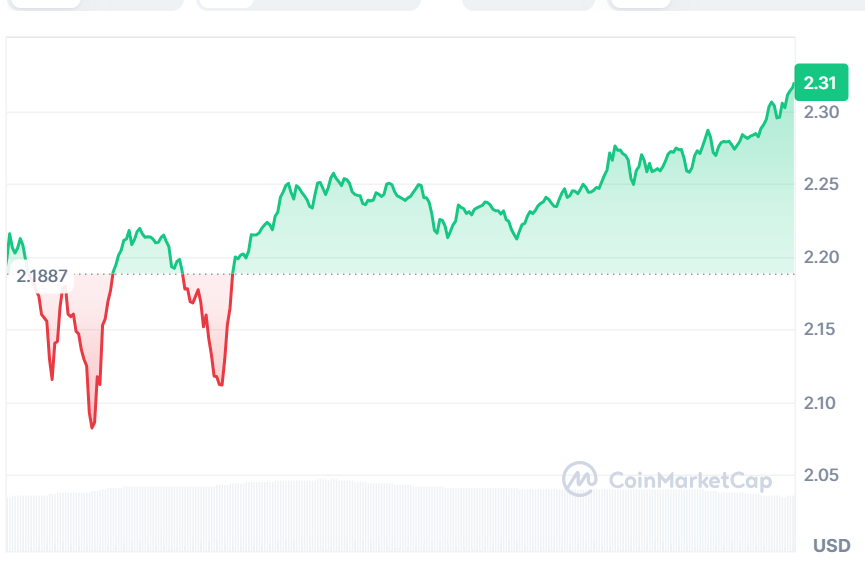Click the first small red dip bottom
This screenshot has height=568, width=865.
tap(52, 378)
